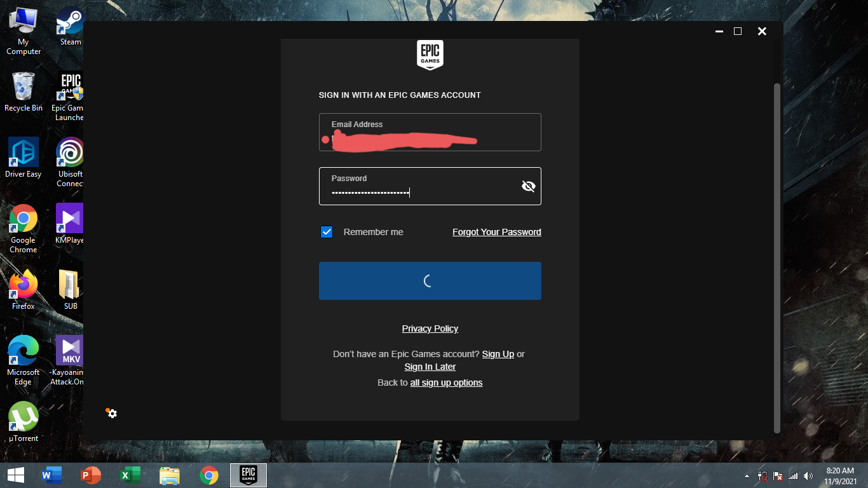Open the Forgot Your Password link
The height and width of the screenshot is (488, 868).
click(497, 232)
